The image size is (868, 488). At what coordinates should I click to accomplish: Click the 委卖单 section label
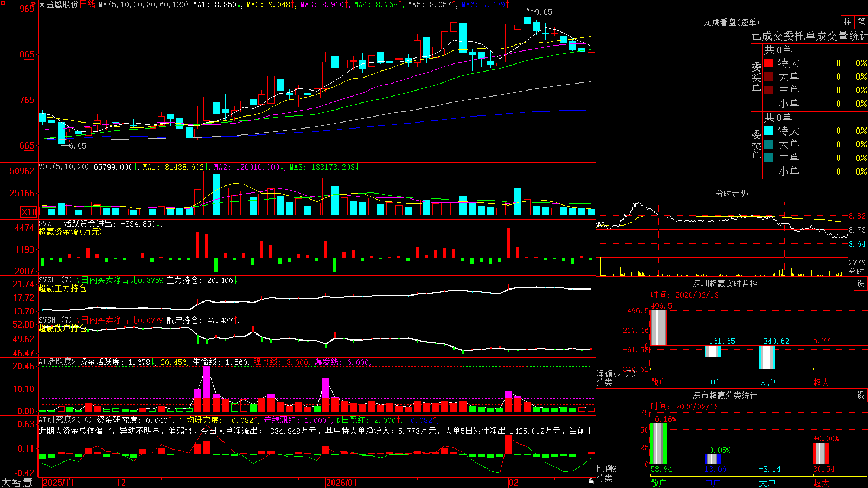[756, 144]
